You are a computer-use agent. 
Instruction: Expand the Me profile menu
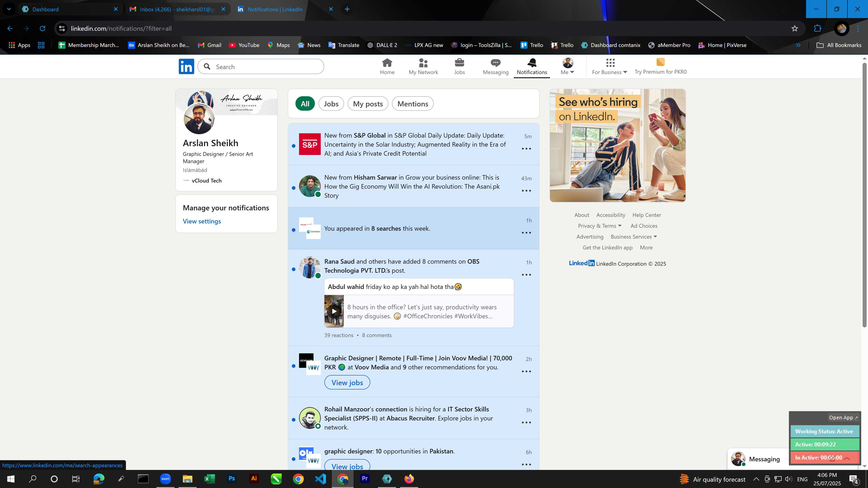pos(567,66)
